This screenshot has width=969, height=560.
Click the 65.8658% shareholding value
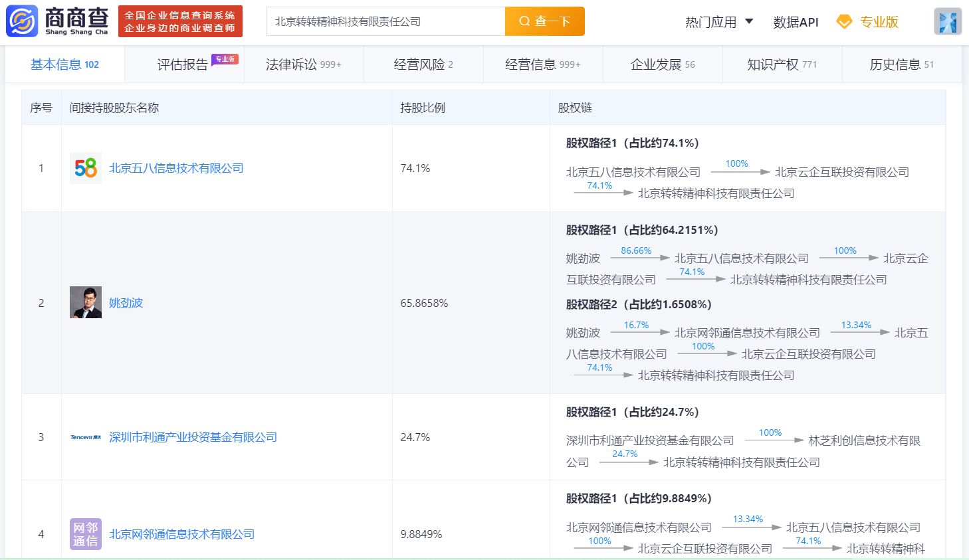(424, 303)
